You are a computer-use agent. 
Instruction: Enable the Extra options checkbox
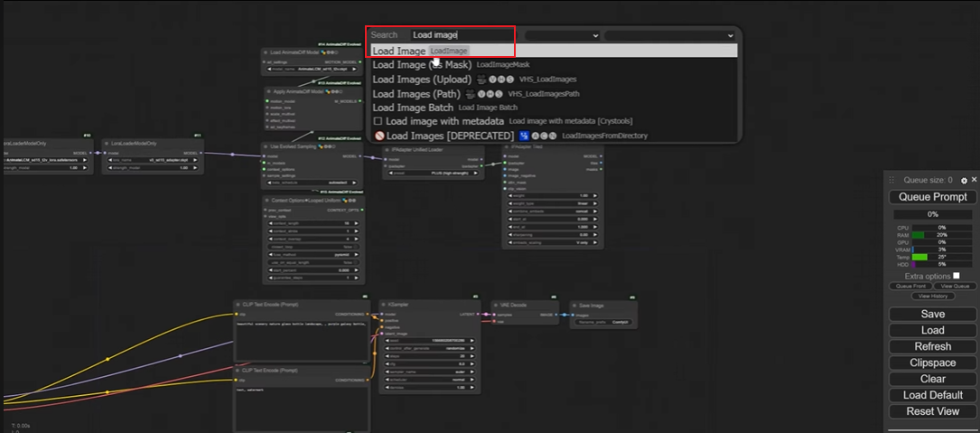957,276
